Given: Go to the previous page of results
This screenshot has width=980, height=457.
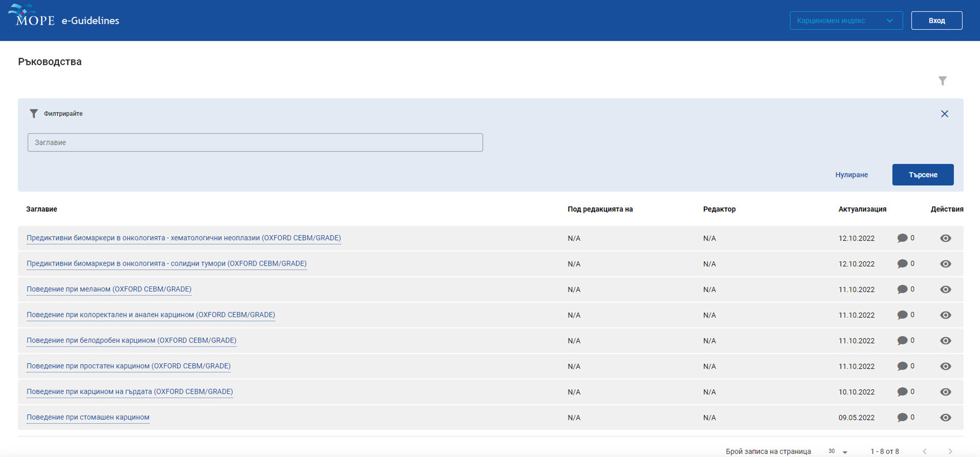Looking at the screenshot, I should point(924,451).
